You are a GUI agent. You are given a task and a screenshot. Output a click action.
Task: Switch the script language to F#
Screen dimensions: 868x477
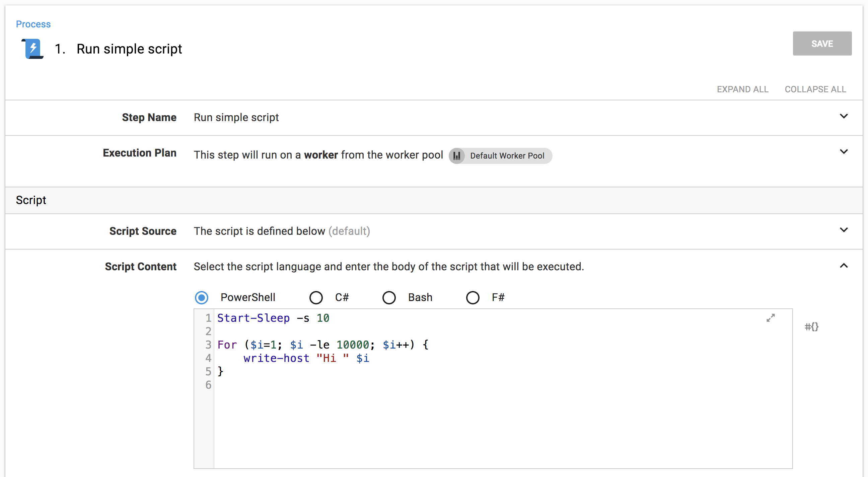tap(473, 298)
